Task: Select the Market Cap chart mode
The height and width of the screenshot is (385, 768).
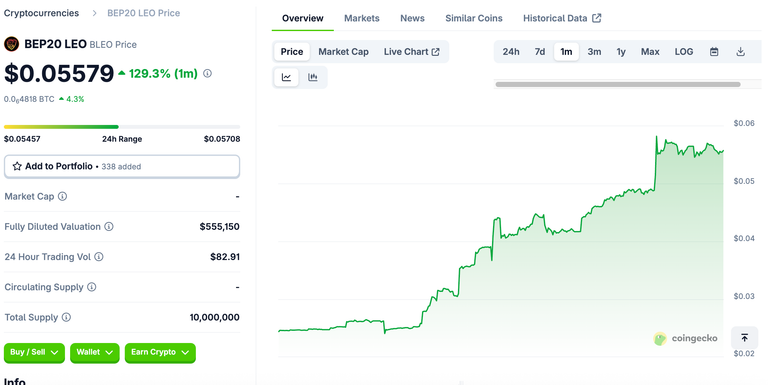Action: click(x=343, y=51)
